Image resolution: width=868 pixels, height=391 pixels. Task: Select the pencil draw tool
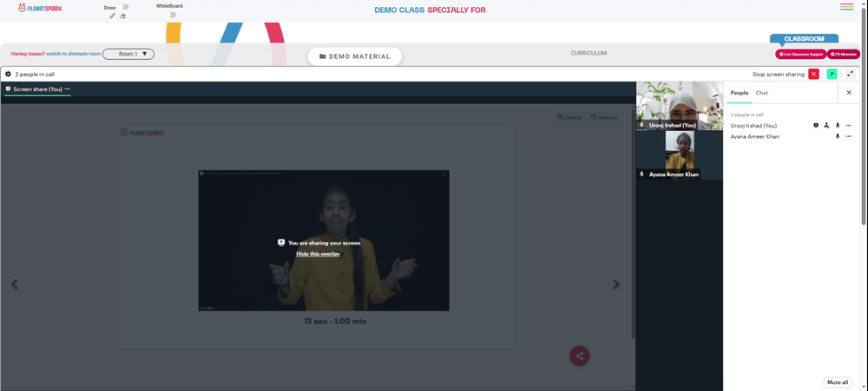112,16
